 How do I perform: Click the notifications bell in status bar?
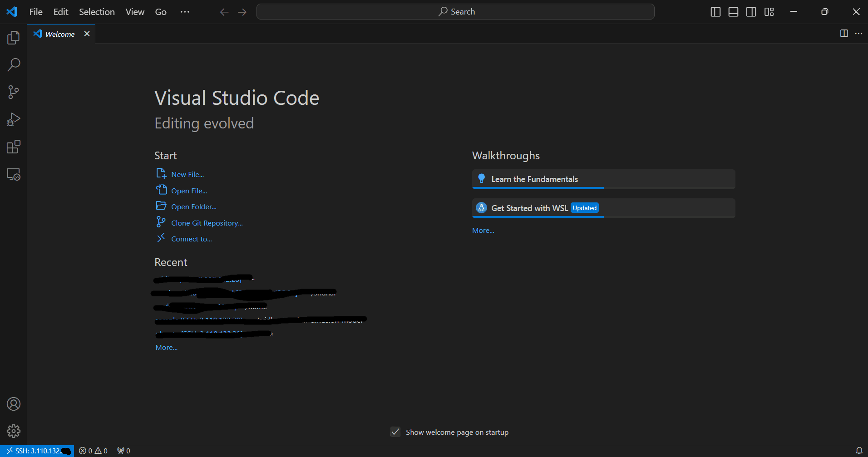point(859,451)
